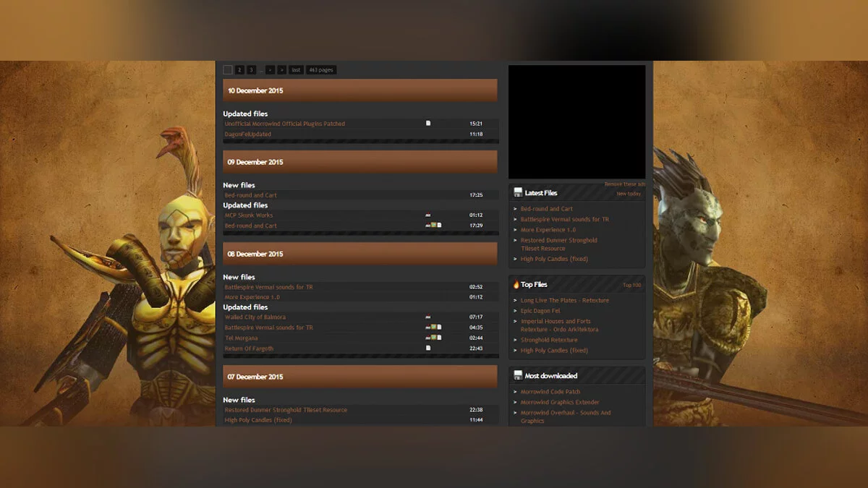Open Restored Dunmer Stronghold Tileset under 07 December
The image size is (868, 488).
point(286,410)
